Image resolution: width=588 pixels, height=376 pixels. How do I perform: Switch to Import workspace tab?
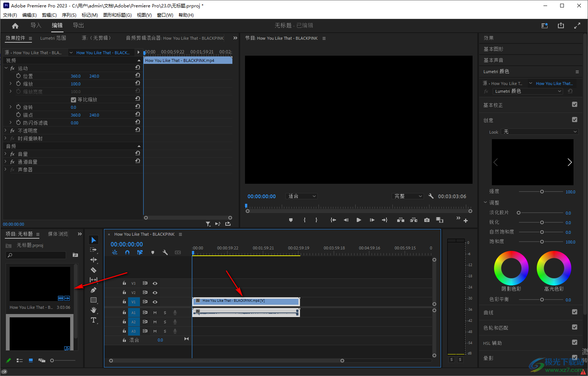pos(36,25)
